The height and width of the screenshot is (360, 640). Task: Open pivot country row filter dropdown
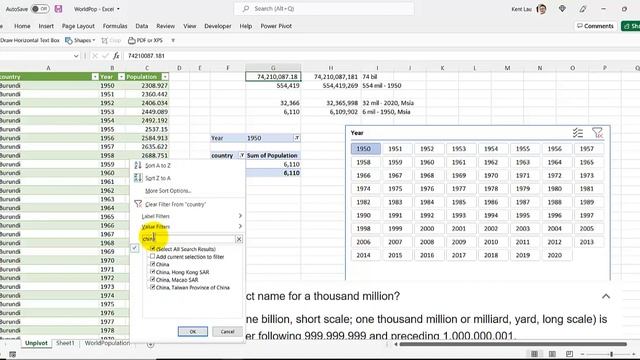242,156
